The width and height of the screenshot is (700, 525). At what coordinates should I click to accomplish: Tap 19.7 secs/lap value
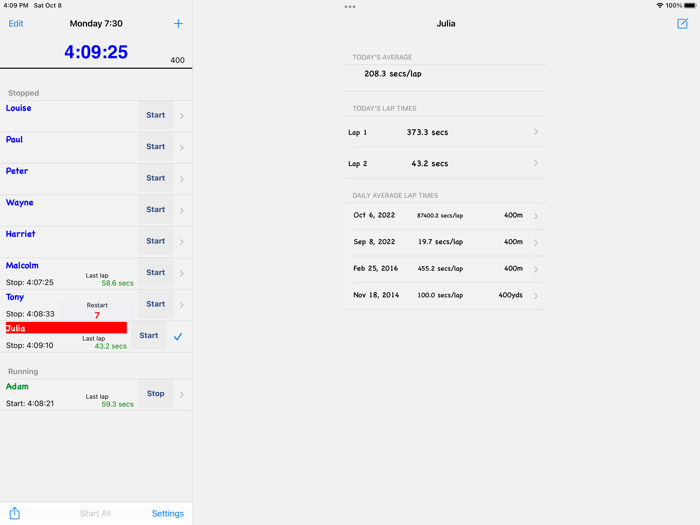tap(440, 242)
